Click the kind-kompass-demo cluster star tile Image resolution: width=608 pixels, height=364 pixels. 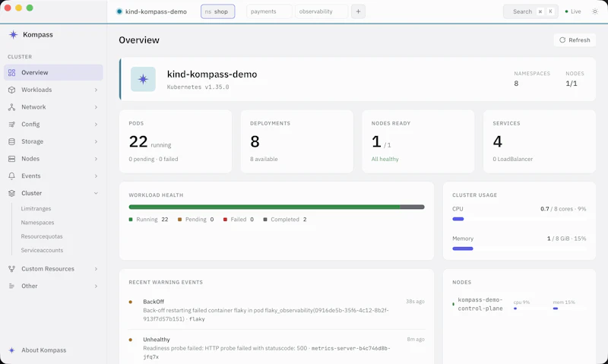tap(143, 79)
